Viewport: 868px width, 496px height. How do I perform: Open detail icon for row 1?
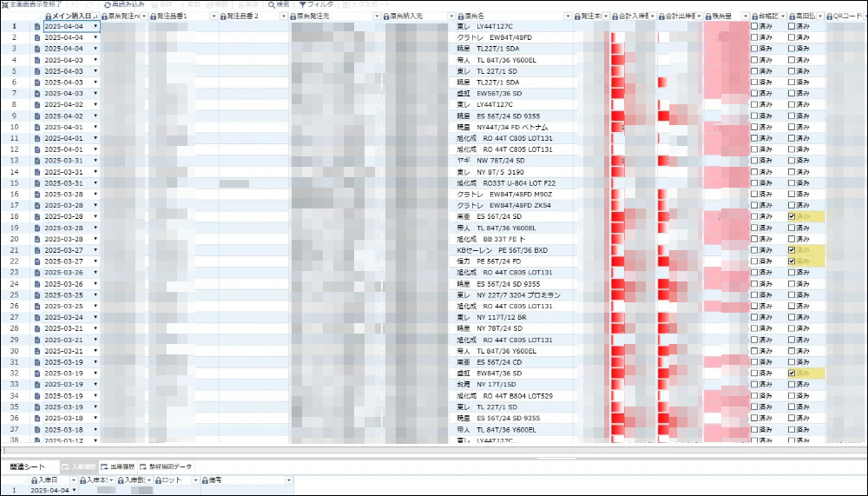(x=37, y=26)
